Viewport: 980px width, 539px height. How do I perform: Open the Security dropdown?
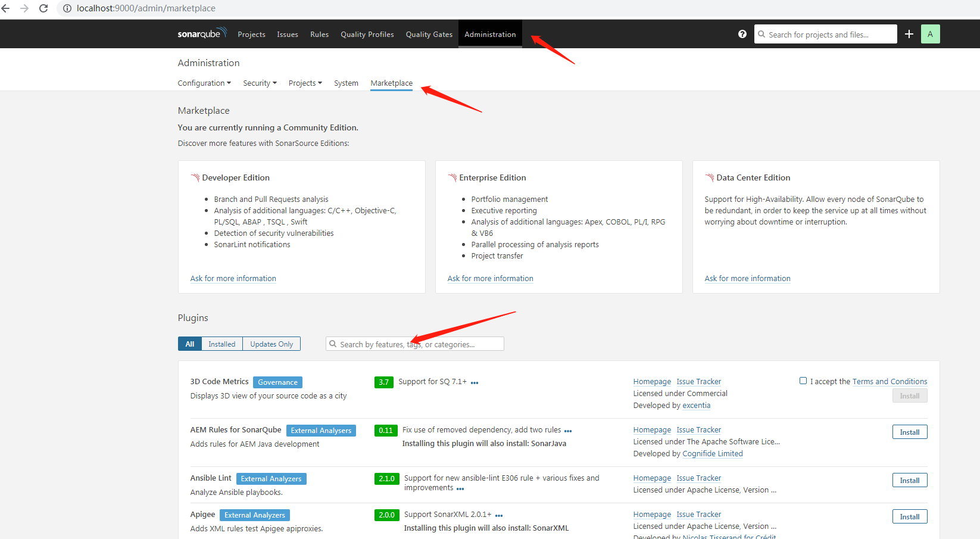(260, 83)
